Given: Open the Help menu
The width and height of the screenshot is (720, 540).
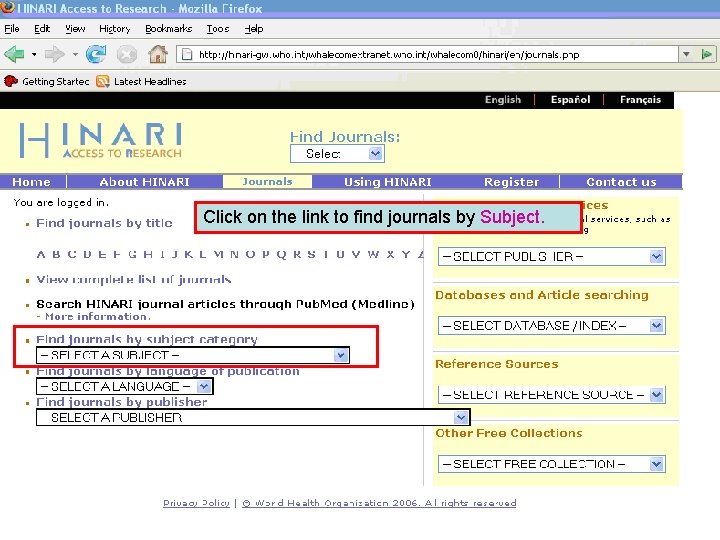Looking at the screenshot, I should coord(253,29).
